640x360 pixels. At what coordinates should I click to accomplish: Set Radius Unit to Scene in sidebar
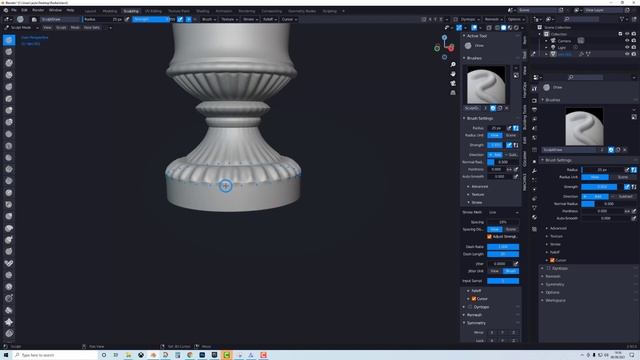tap(511, 135)
